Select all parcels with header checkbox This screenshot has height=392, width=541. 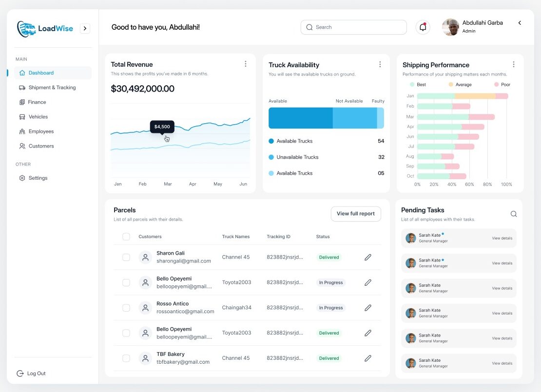[x=126, y=237]
